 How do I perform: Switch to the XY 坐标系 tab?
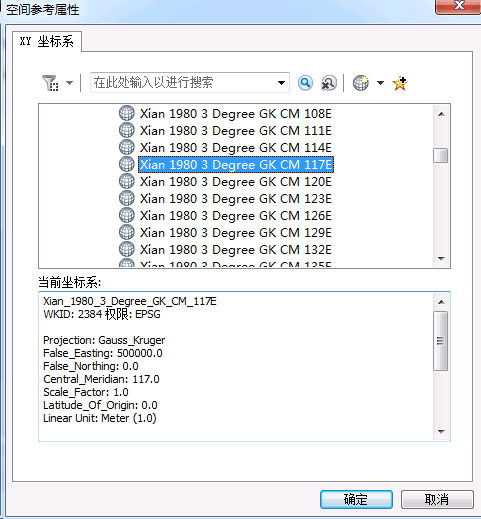click(x=47, y=42)
